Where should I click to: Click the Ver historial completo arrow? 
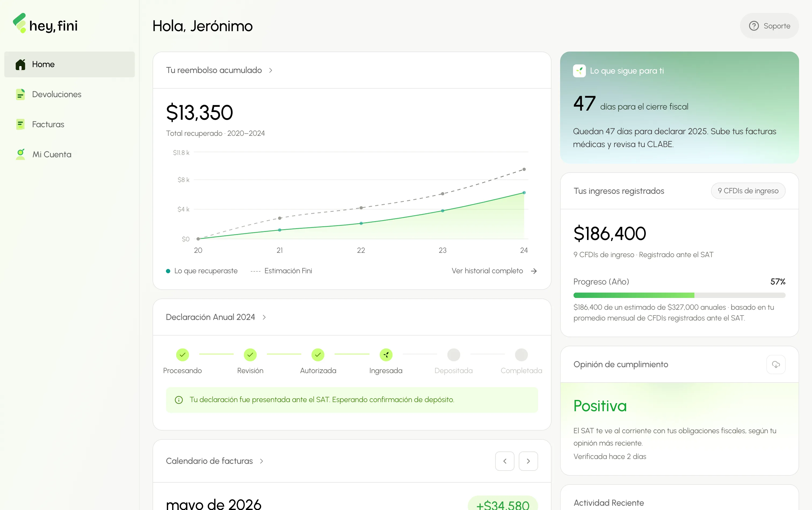tap(534, 271)
